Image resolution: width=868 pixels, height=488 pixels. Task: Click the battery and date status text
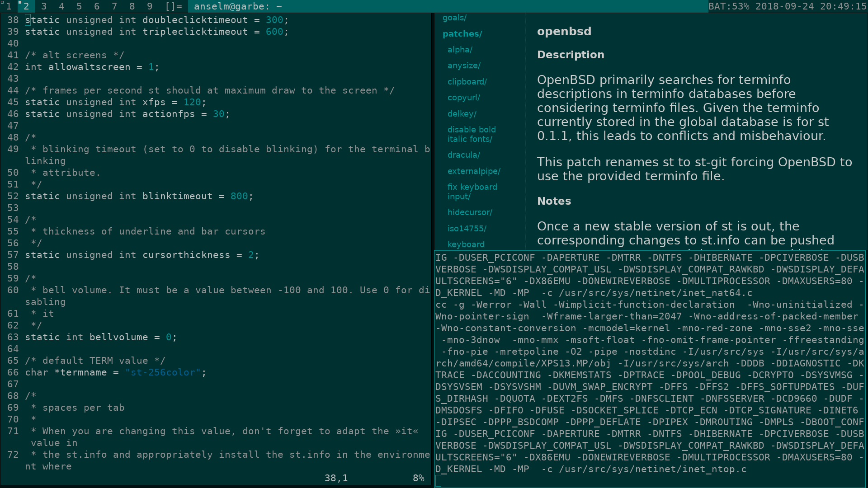click(787, 6)
